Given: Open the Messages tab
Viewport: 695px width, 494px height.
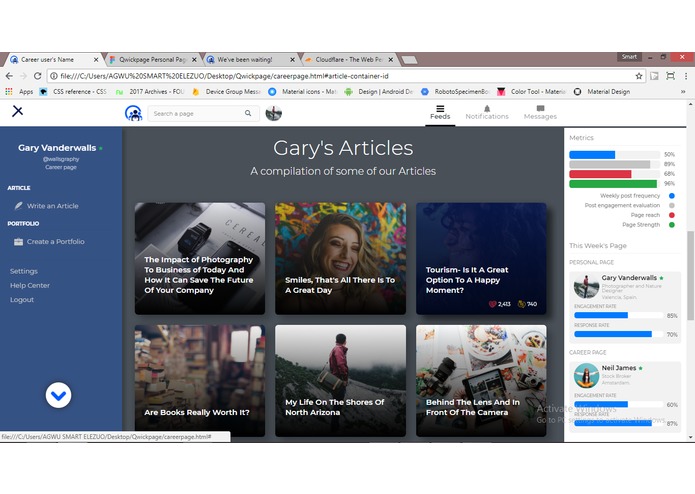Looking at the screenshot, I should (540, 113).
